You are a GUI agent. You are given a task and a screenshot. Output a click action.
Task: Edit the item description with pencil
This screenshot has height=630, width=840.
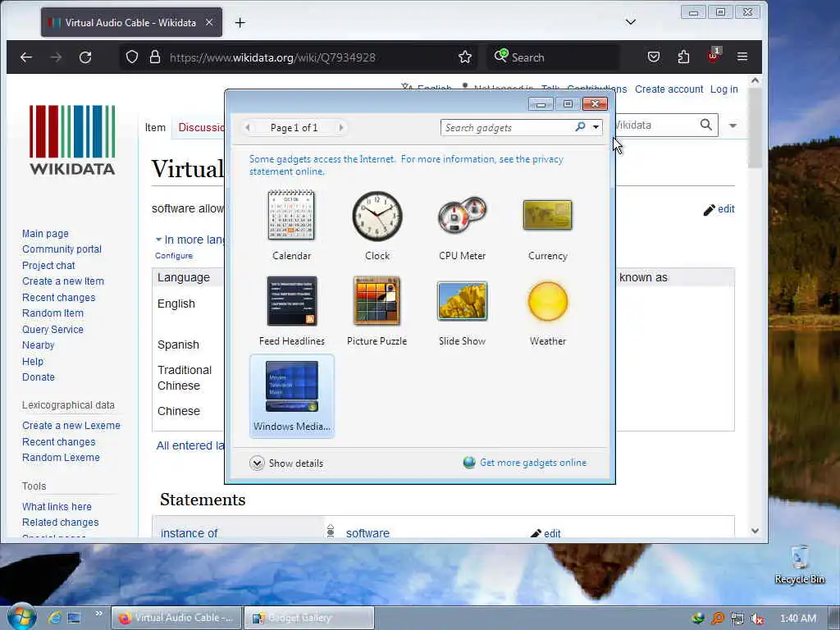(719, 209)
